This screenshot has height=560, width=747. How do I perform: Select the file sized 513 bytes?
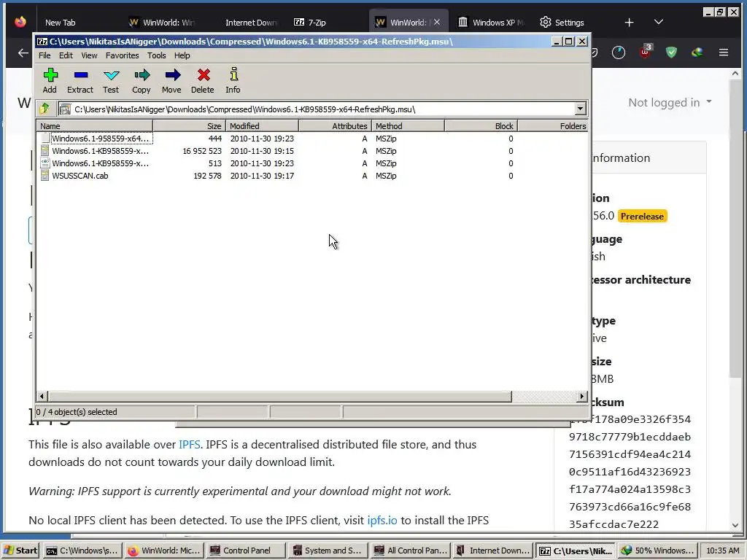[x=312, y=163]
